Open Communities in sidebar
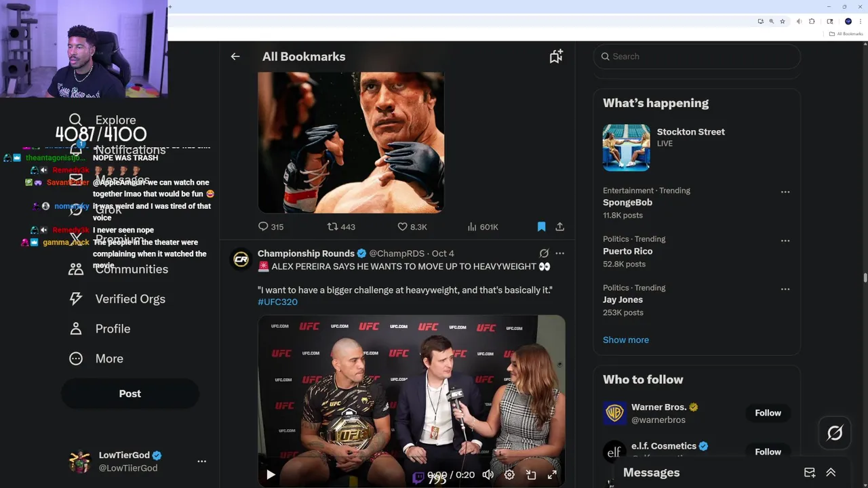Viewport: 868px width, 488px height. coord(119,270)
